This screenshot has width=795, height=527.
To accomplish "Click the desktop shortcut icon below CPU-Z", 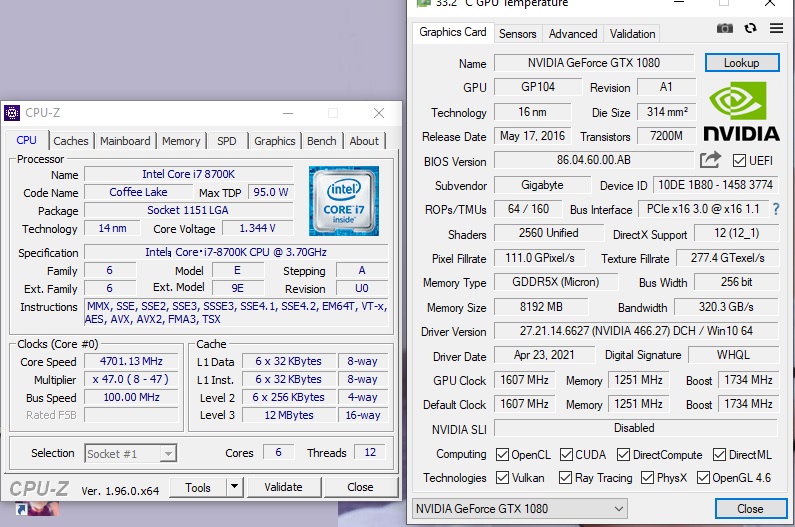I will tap(37, 509).
